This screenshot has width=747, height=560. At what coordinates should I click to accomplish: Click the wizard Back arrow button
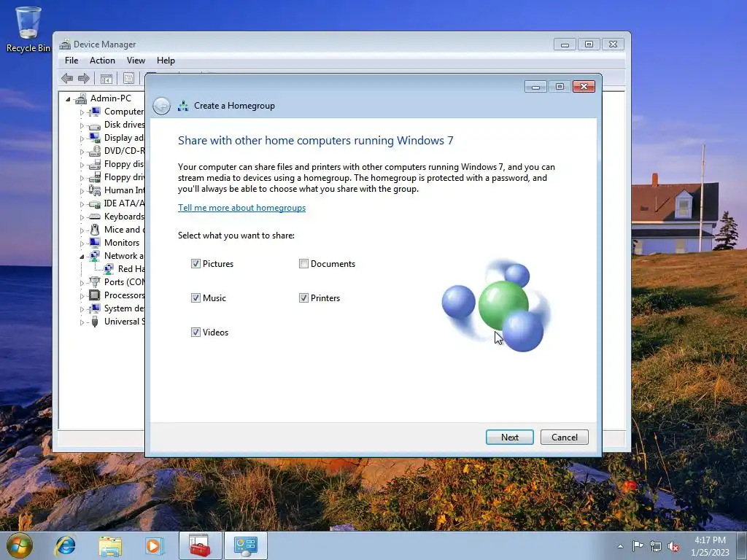pyautogui.click(x=161, y=106)
